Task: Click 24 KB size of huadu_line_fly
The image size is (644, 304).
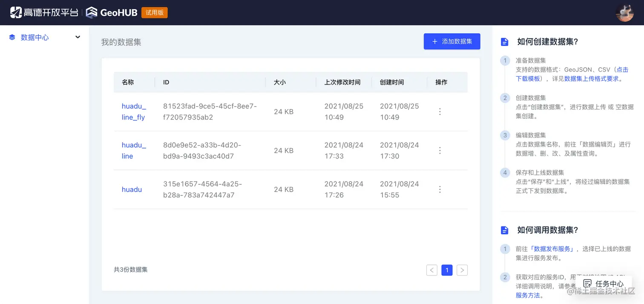Action: pyautogui.click(x=284, y=112)
